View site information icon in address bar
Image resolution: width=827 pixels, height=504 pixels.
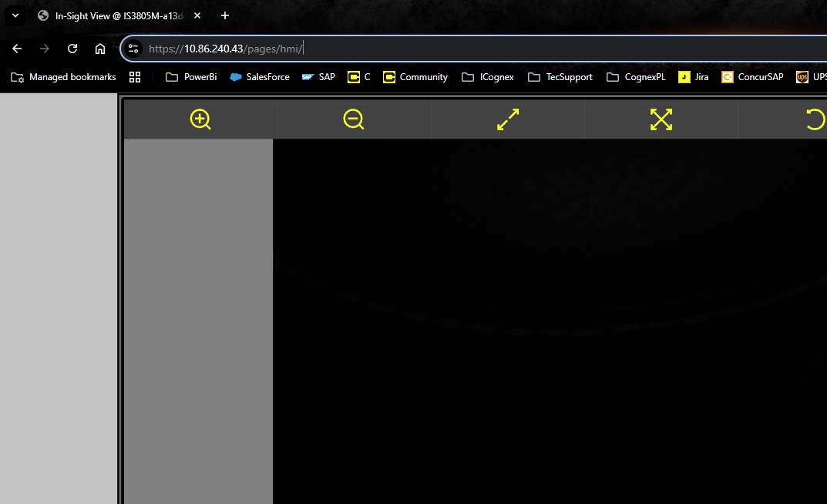click(133, 49)
